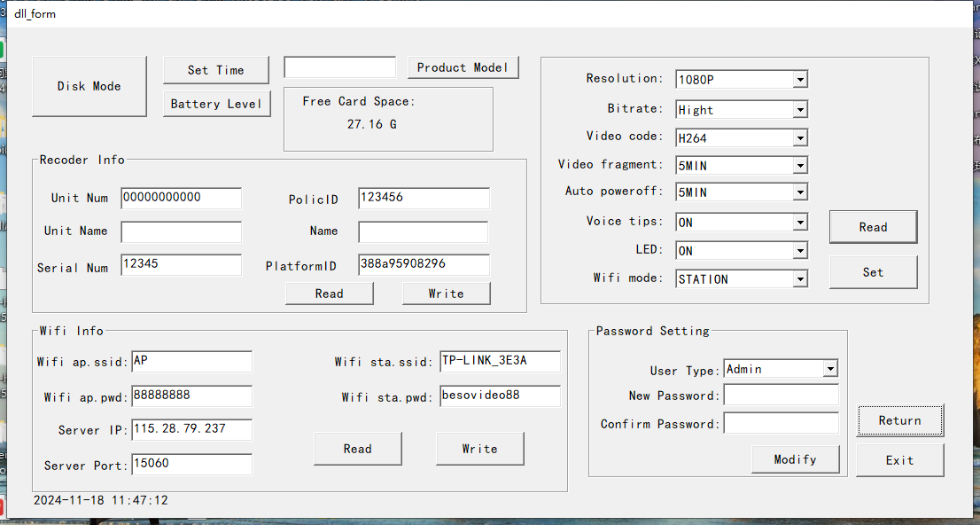Open the Wifi mode STATION dropdown
980x525 pixels.
(798, 278)
